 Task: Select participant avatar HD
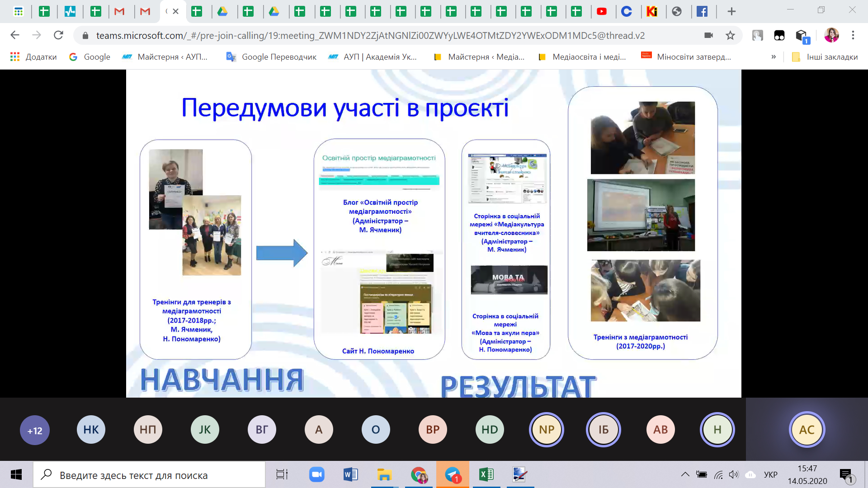coord(490,429)
